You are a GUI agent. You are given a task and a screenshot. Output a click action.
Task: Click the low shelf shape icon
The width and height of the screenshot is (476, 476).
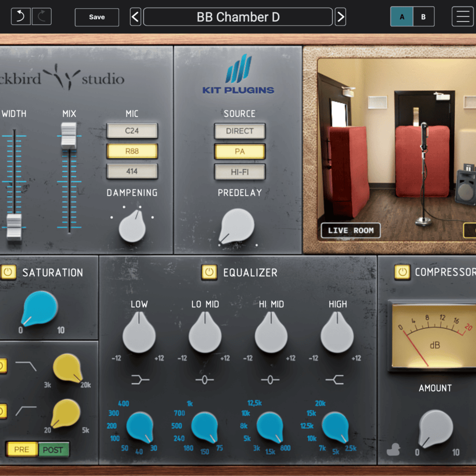[x=140, y=379]
